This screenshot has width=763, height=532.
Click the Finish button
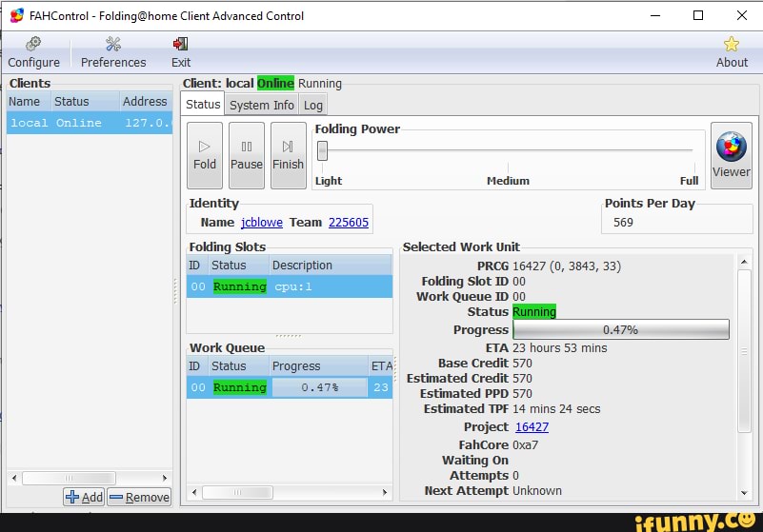coord(288,155)
